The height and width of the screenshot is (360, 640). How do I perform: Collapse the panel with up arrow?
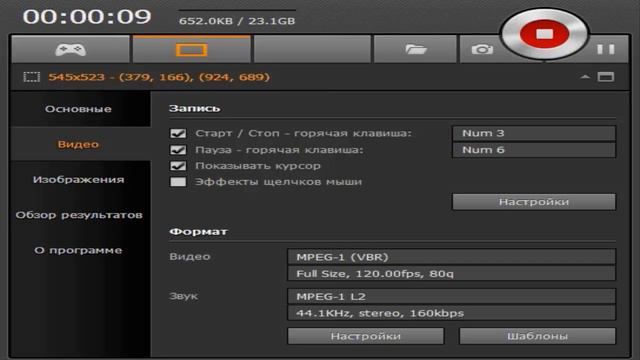(585, 77)
